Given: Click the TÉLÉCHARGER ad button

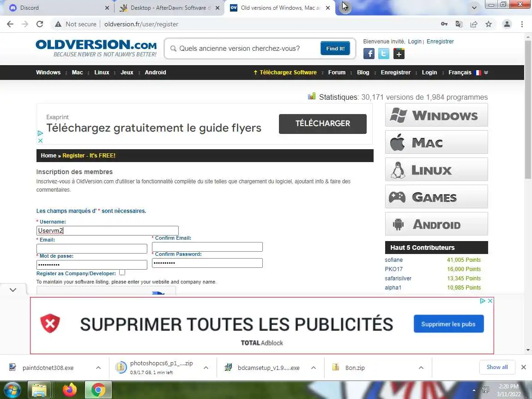Looking at the screenshot, I should tap(323, 123).
